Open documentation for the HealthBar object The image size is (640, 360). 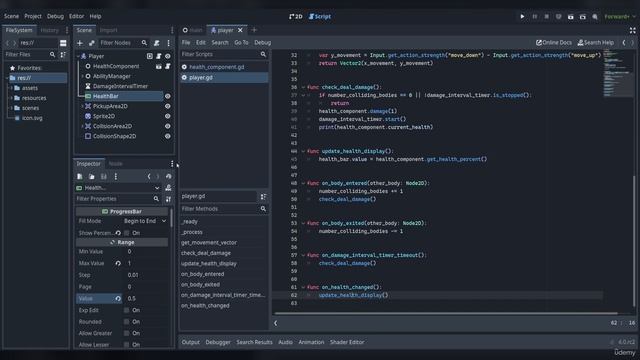[168, 188]
